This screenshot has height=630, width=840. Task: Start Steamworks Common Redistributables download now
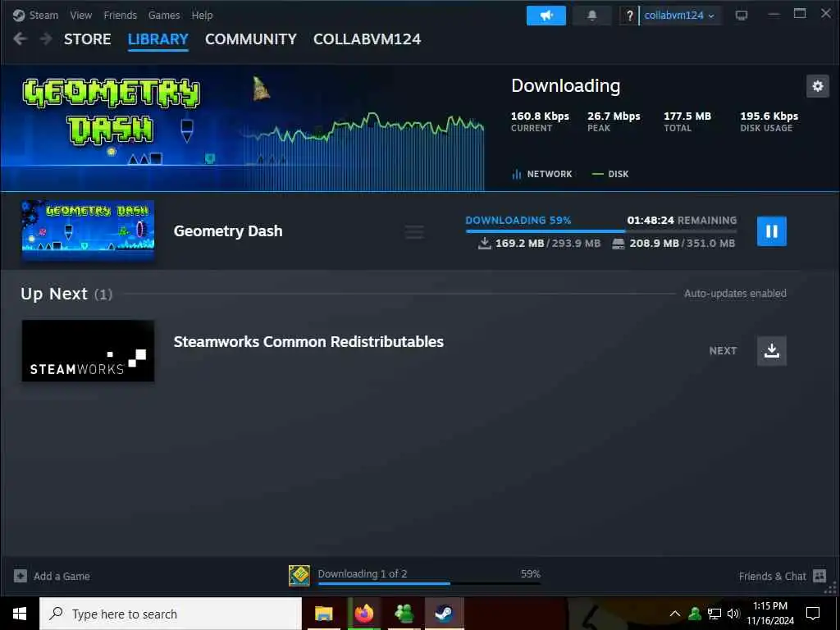771,351
